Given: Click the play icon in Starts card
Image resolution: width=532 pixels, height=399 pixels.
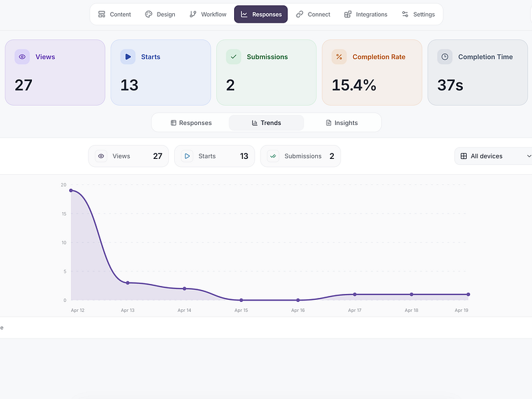Looking at the screenshot, I should coord(128,57).
